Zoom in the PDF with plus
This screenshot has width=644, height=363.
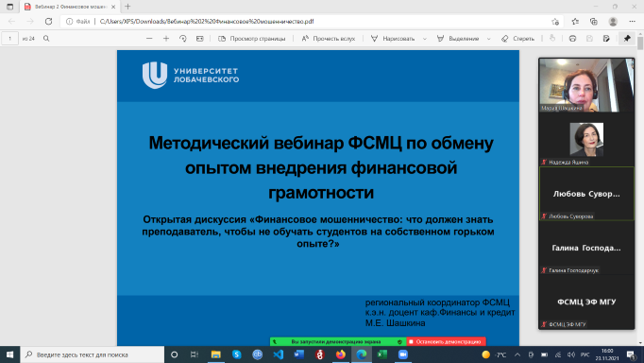[x=166, y=38]
